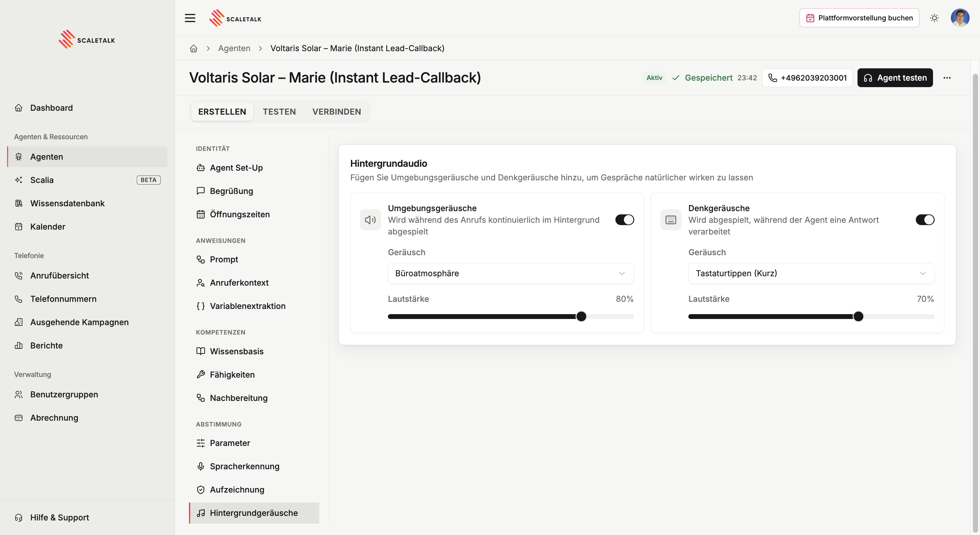
Task: Click the Agenten breadcrumb link
Action: click(x=234, y=48)
